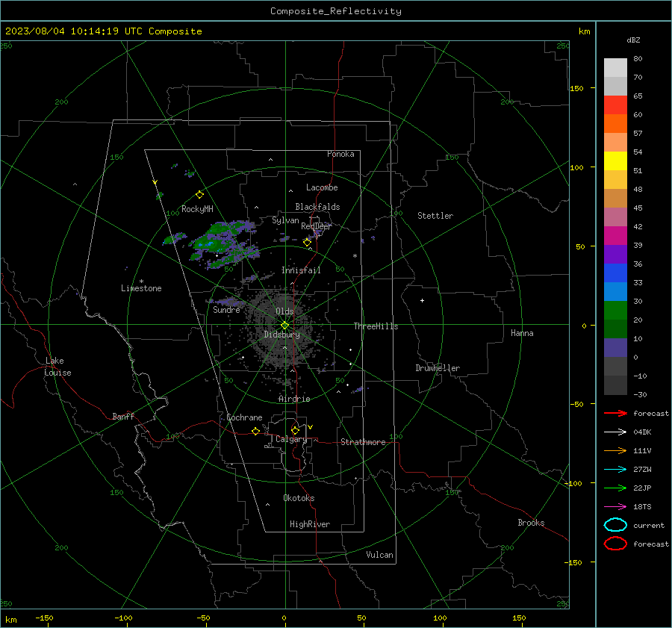Click the Vulcan city label

click(380, 555)
